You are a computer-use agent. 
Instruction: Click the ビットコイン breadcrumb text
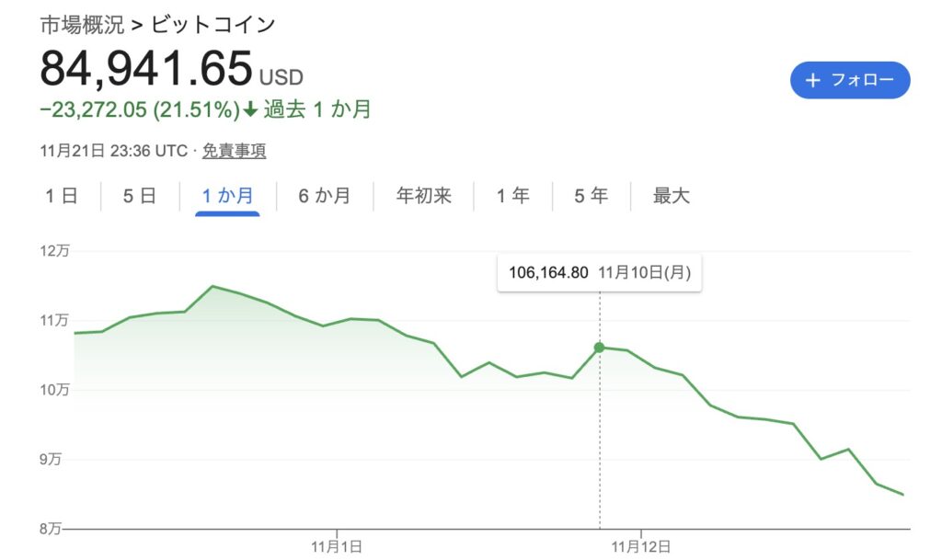pos(213,25)
